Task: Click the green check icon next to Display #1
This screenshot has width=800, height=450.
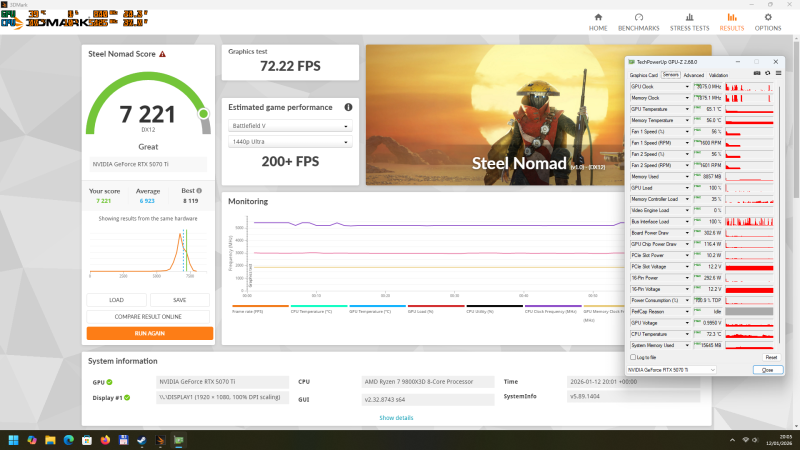Action: [127, 397]
